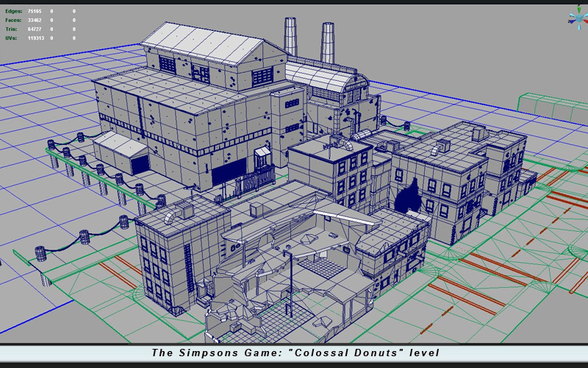Select the small shed beside the factory
The image size is (588, 368).
[121, 154]
